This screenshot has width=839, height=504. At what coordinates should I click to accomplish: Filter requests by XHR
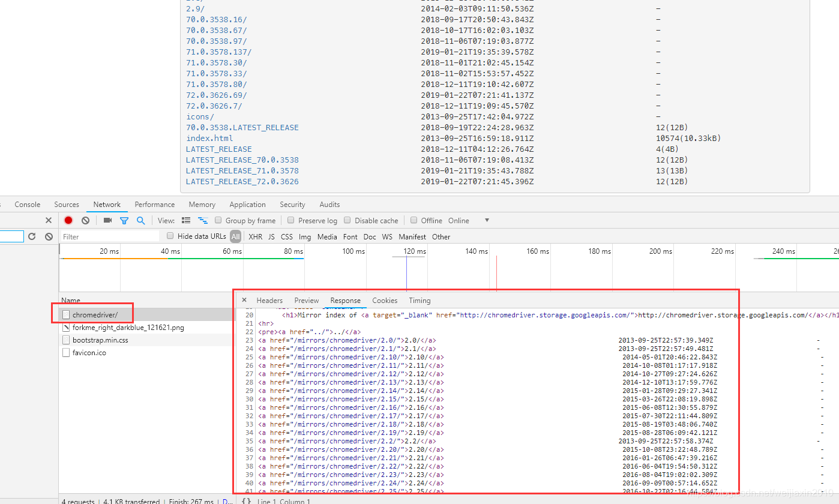tap(256, 236)
